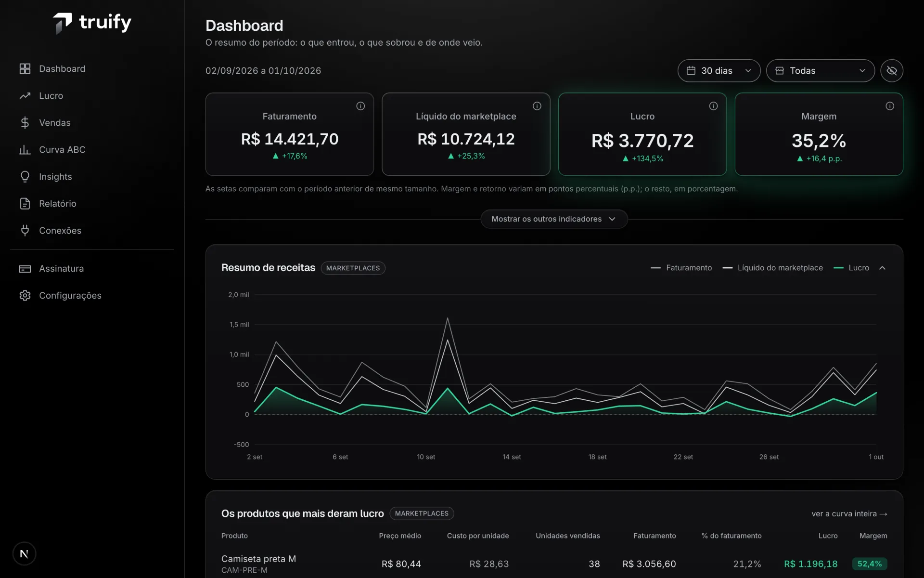Click the Lucro trend-line icon
This screenshot has height=578, width=924.
[x=25, y=96]
